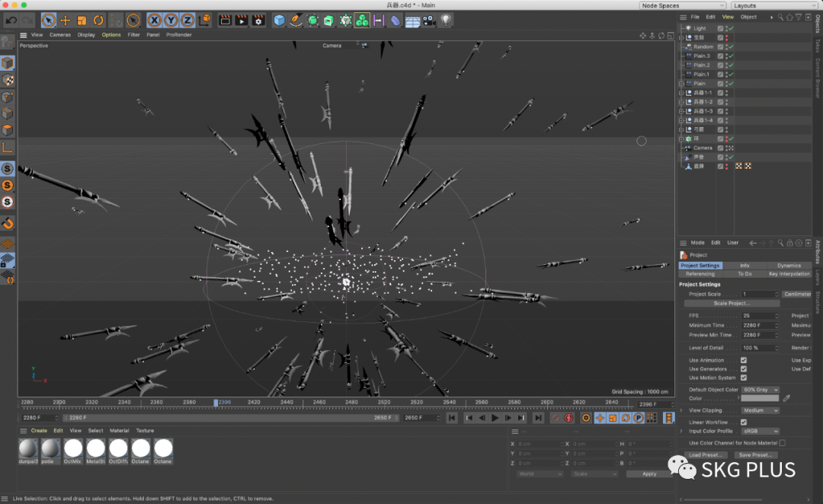Viewport: 823px width, 504px height.
Task: Disable the Linear Workflow checkbox
Action: [x=744, y=422]
